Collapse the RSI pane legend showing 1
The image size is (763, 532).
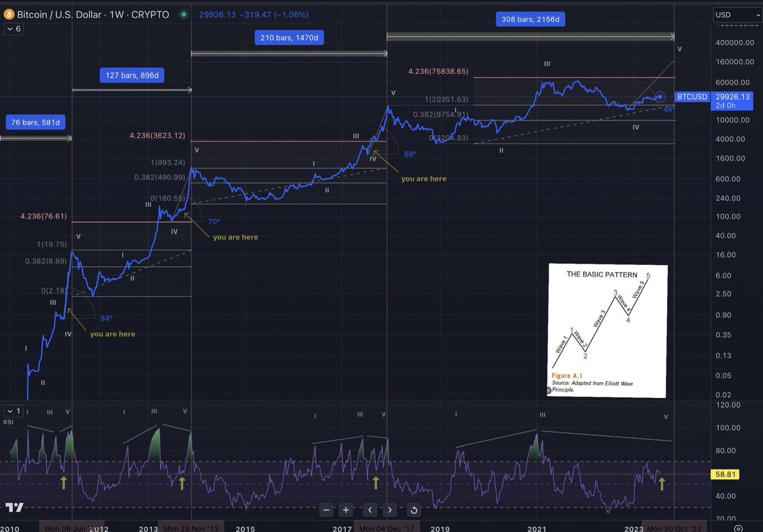click(x=14, y=411)
